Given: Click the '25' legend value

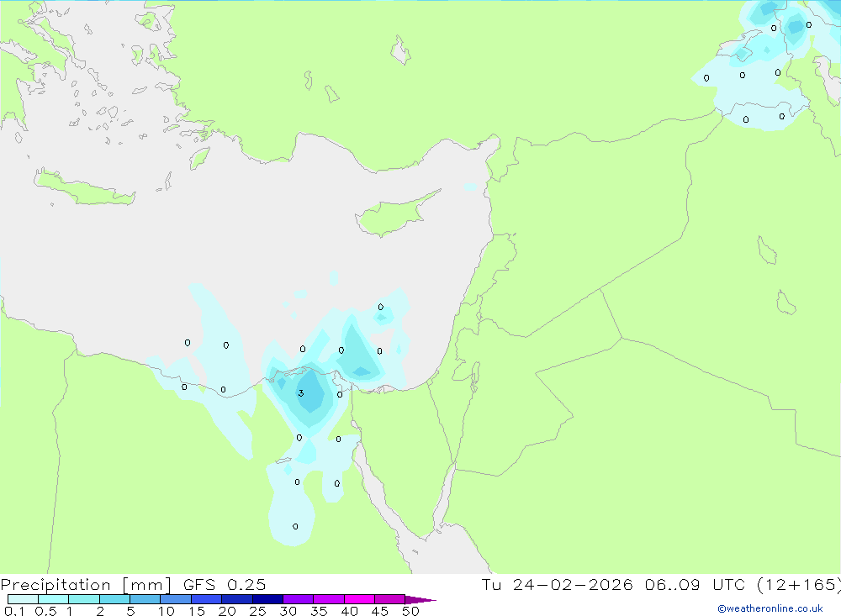Looking at the screenshot, I should point(258,611).
